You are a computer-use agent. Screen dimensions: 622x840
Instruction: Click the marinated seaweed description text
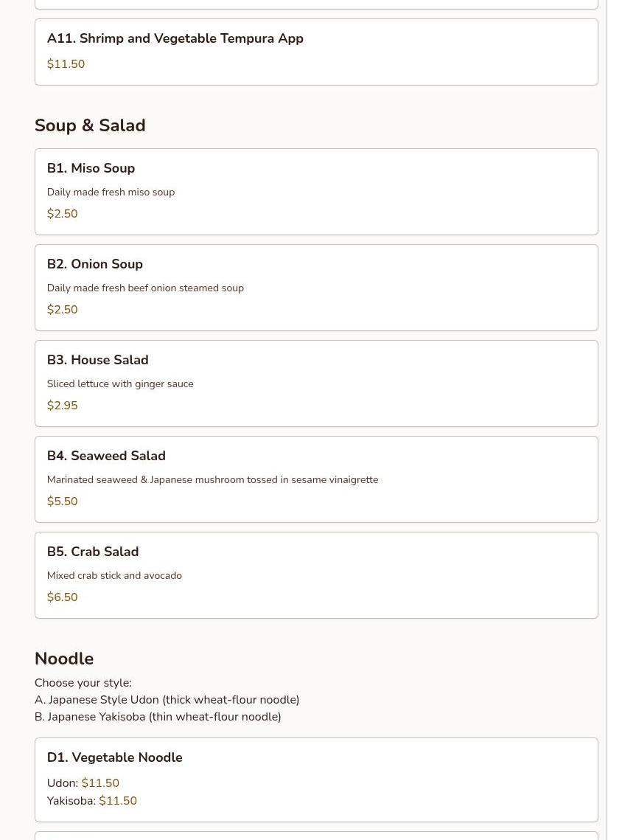(x=212, y=479)
